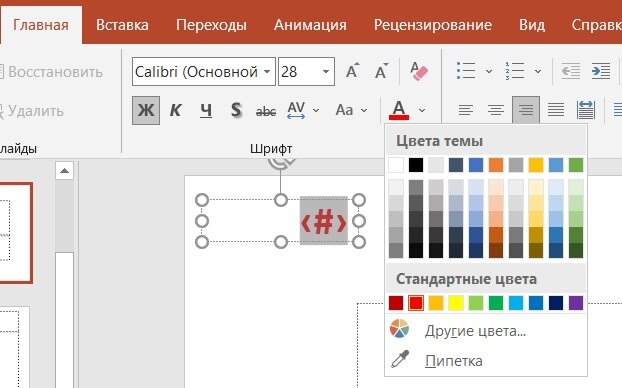Click the color wheel icon for Другие цвета
Viewport: 622px width, 388px height.
tap(399, 329)
